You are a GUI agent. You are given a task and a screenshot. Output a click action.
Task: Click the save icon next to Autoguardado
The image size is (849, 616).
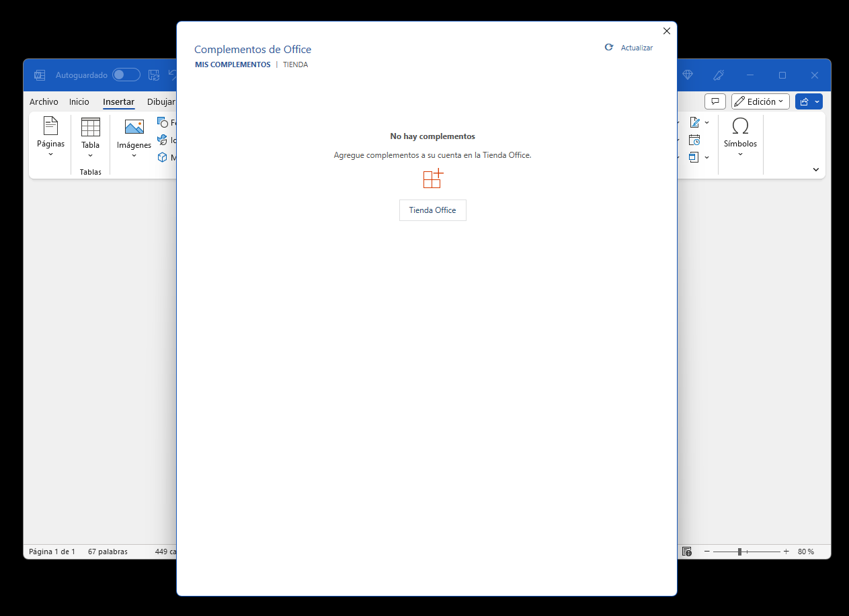point(154,75)
